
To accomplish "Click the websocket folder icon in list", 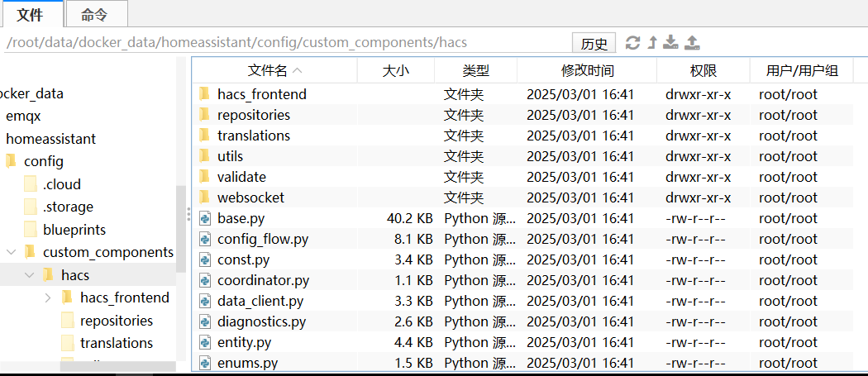I will pyautogui.click(x=204, y=198).
